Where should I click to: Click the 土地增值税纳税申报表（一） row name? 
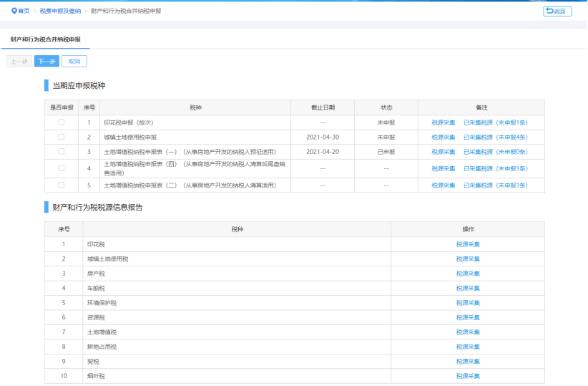(190, 152)
